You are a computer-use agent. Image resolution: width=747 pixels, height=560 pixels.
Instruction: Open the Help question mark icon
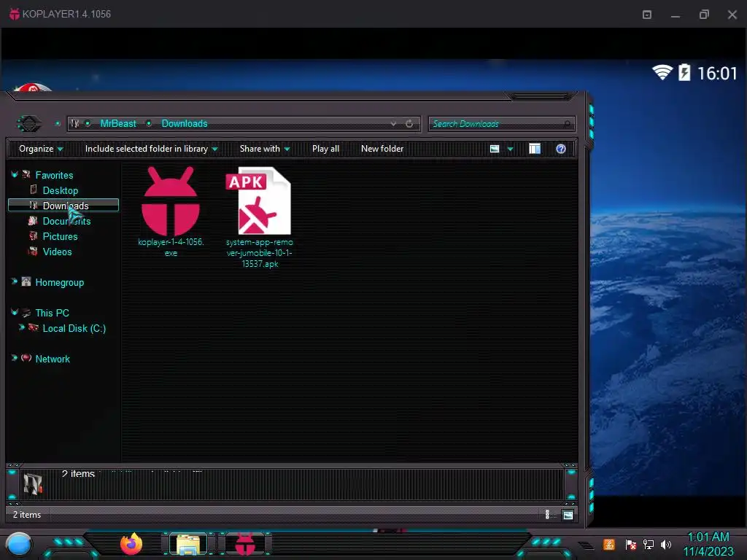point(561,149)
